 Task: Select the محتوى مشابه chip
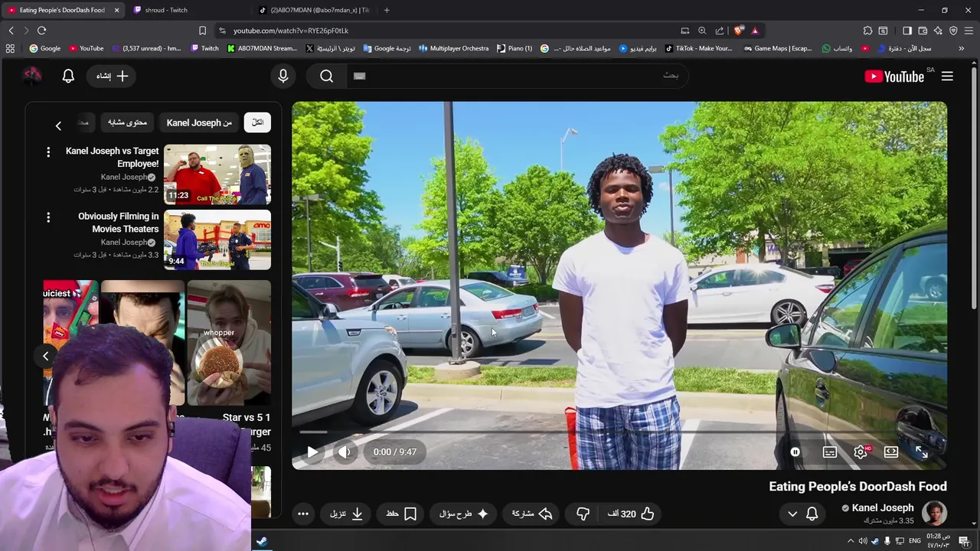127,122
